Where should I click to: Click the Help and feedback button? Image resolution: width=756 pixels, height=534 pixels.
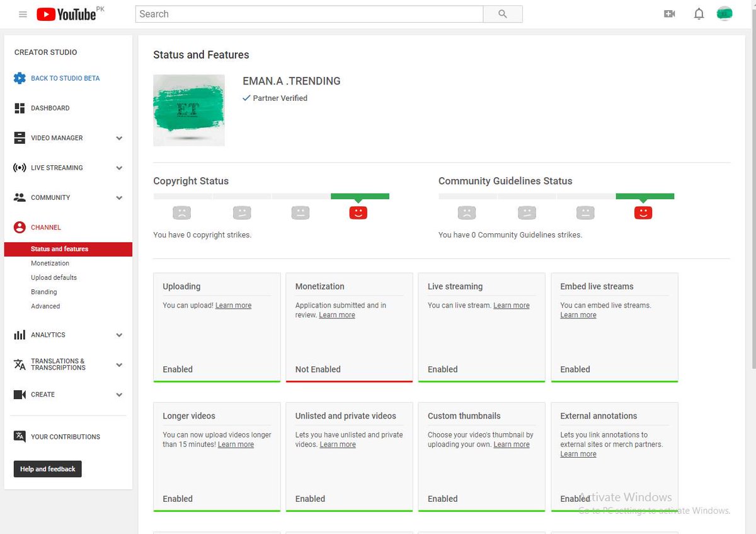coord(48,469)
